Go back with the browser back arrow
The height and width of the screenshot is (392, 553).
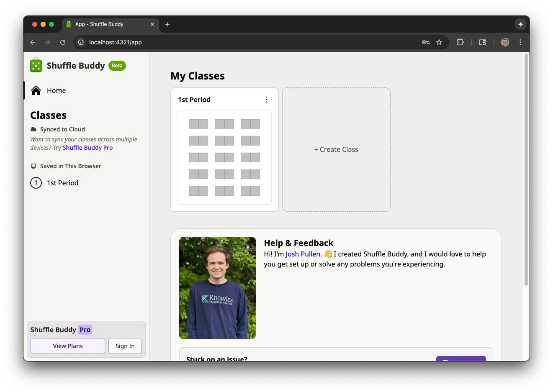33,42
